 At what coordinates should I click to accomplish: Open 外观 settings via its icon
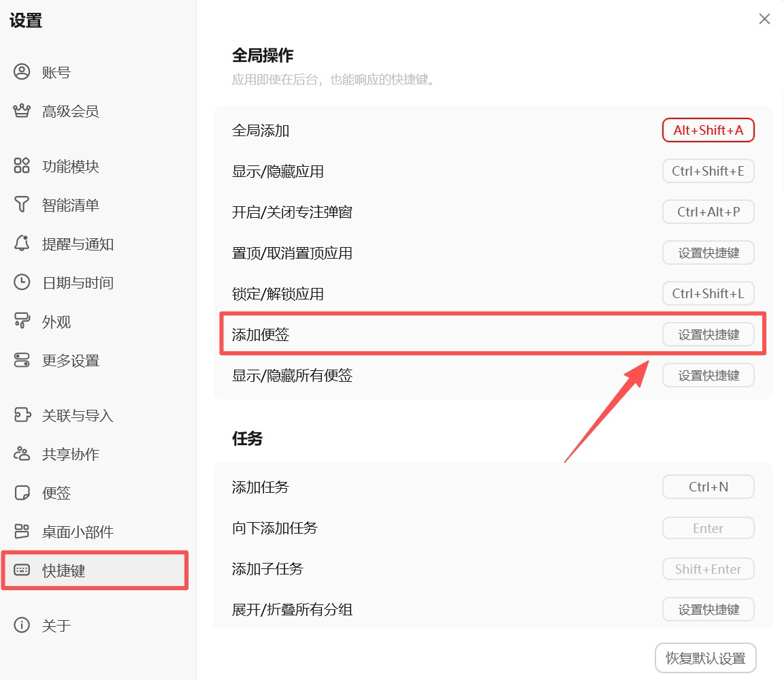coord(20,321)
